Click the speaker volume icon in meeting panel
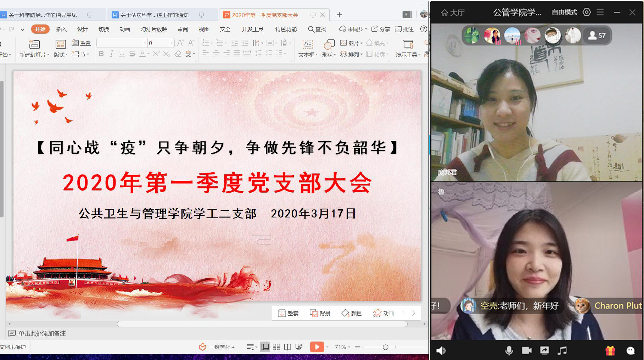 tap(441, 350)
